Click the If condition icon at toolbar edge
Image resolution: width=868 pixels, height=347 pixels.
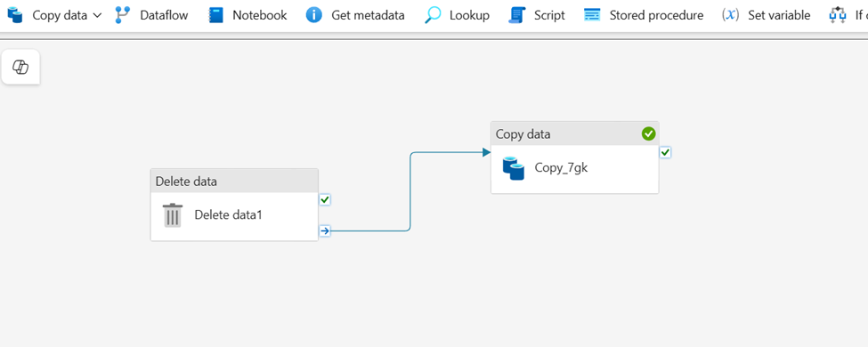click(838, 15)
